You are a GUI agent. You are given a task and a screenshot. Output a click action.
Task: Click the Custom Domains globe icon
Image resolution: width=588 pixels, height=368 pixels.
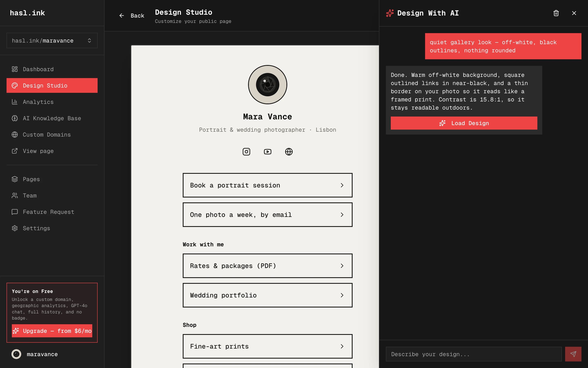pyautogui.click(x=14, y=135)
